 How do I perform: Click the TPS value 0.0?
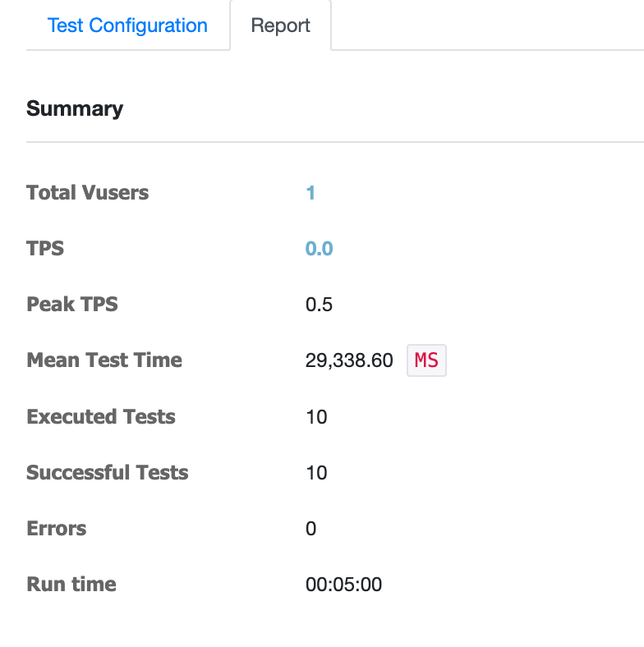coord(319,249)
